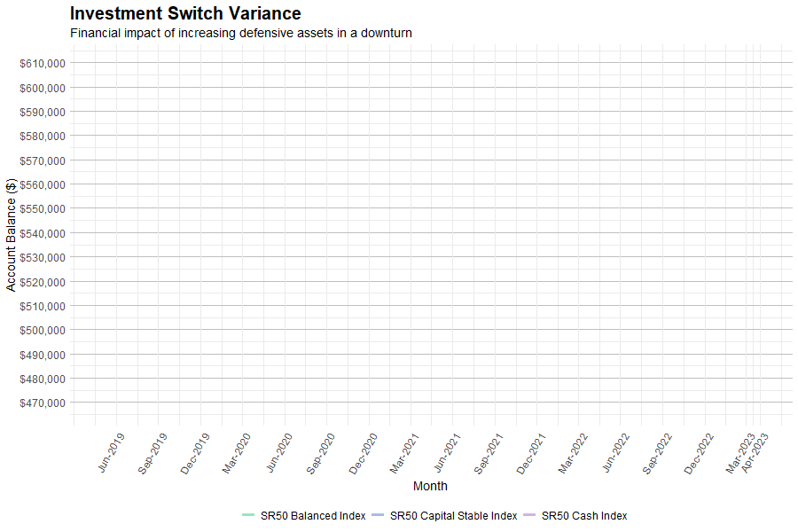Click the $500,000 y-axis label
The height and width of the screenshot is (532, 798).
(x=42, y=330)
